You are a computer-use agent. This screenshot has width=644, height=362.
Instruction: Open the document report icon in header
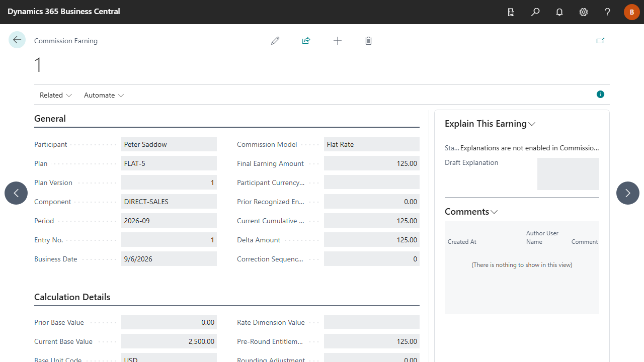pyautogui.click(x=511, y=12)
